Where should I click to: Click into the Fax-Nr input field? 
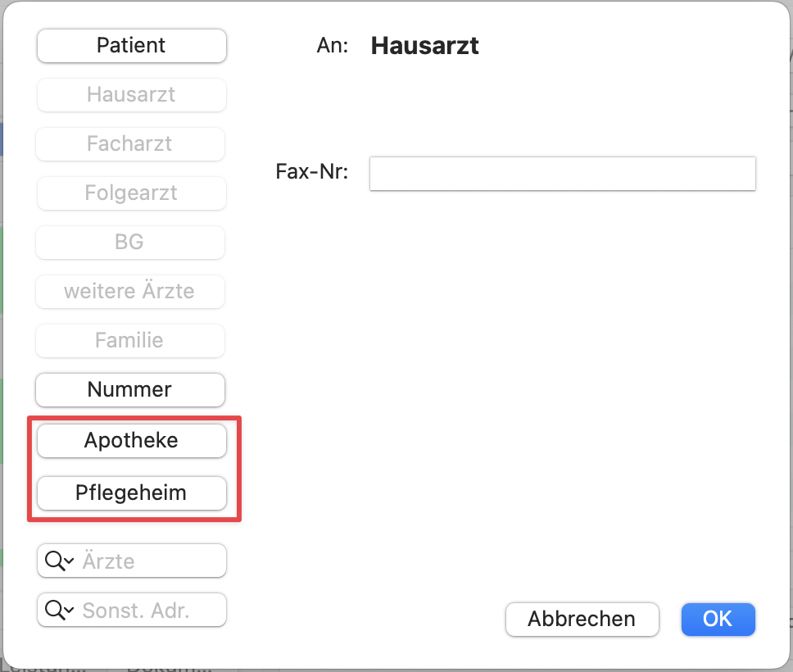pos(562,174)
